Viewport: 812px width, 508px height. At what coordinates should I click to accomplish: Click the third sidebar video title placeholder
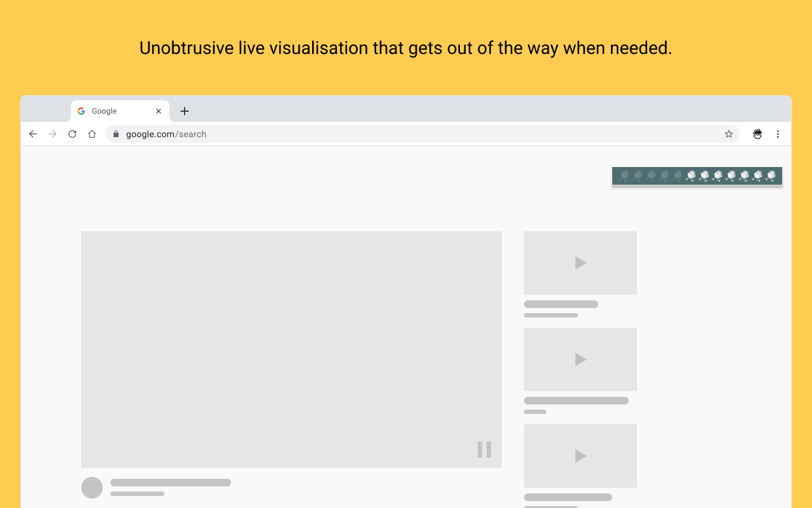tap(568, 497)
